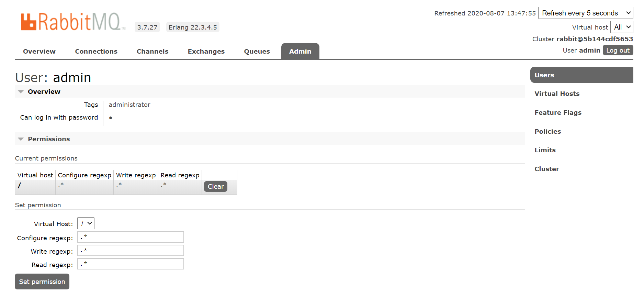
Task: Open the Connections tab
Action: 96,51
